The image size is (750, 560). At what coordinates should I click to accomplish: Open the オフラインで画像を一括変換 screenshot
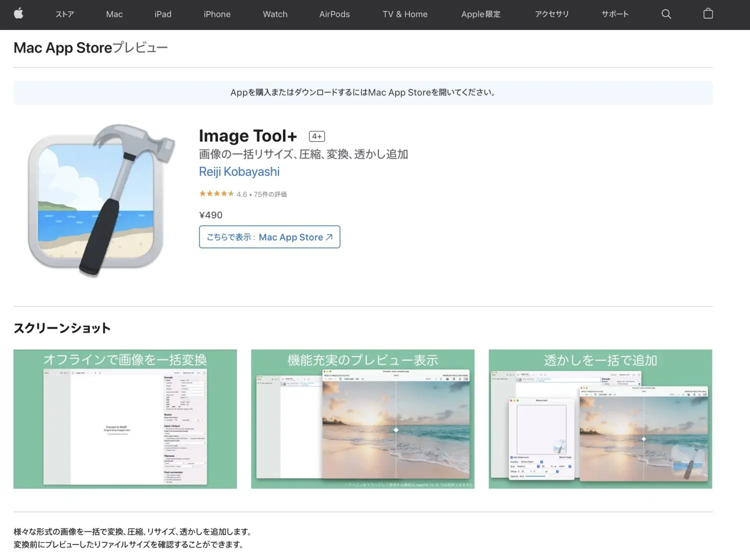pyautogui.click(x=125, y=419)
